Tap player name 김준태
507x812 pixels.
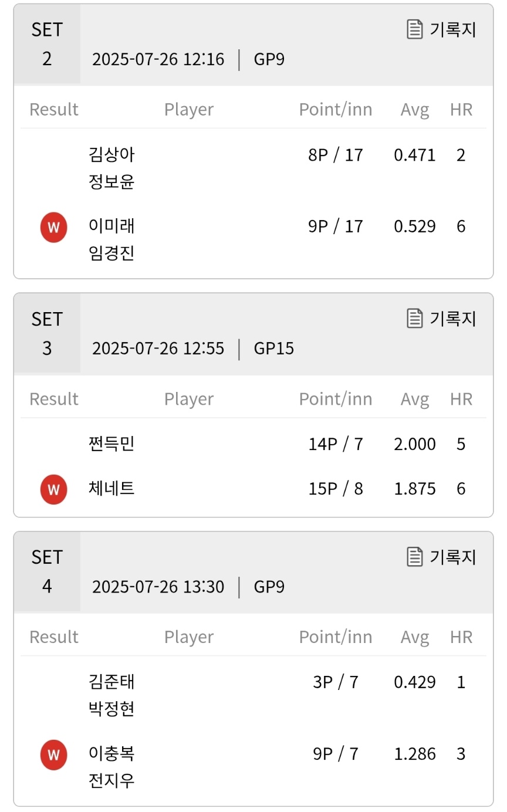111,682
